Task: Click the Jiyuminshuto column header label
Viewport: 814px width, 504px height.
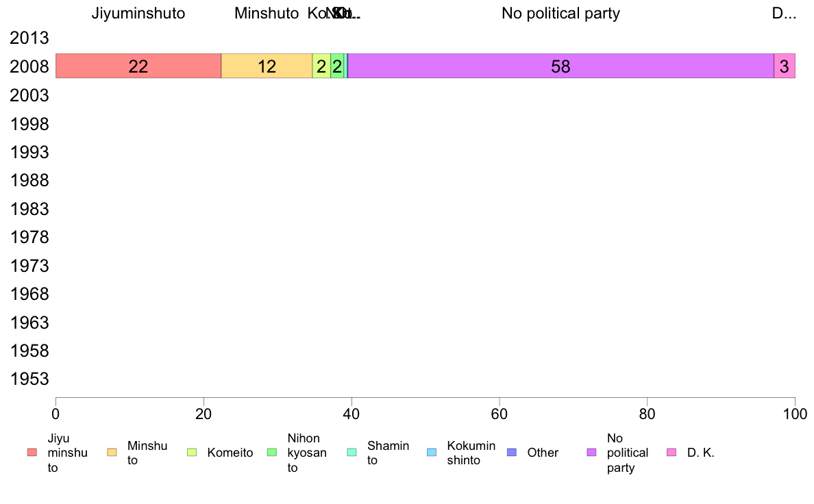Action: click(138, 13)
